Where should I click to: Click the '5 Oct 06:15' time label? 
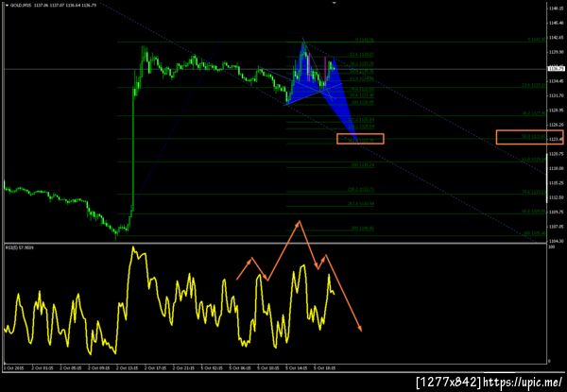pos(242,368)
